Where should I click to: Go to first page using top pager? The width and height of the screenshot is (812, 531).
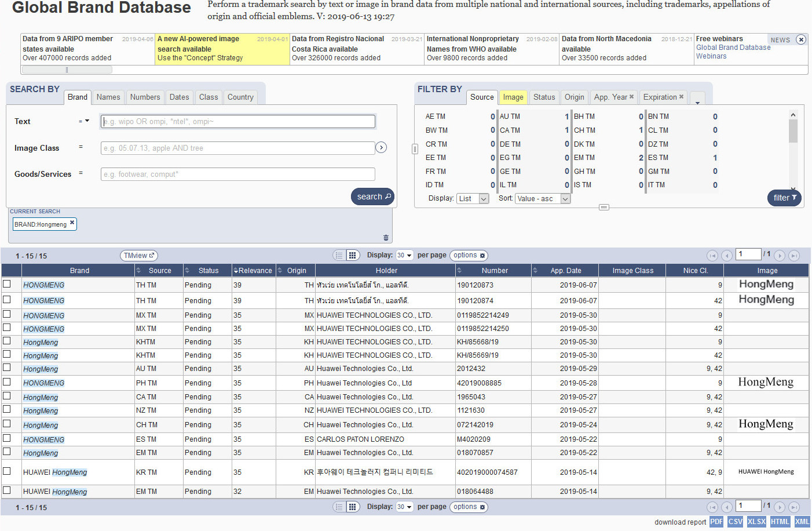click(712, 255)
